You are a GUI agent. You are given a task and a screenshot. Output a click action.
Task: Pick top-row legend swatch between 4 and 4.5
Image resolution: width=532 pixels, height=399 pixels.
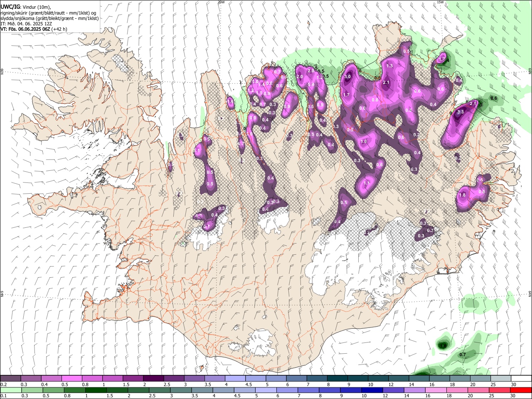235,379
